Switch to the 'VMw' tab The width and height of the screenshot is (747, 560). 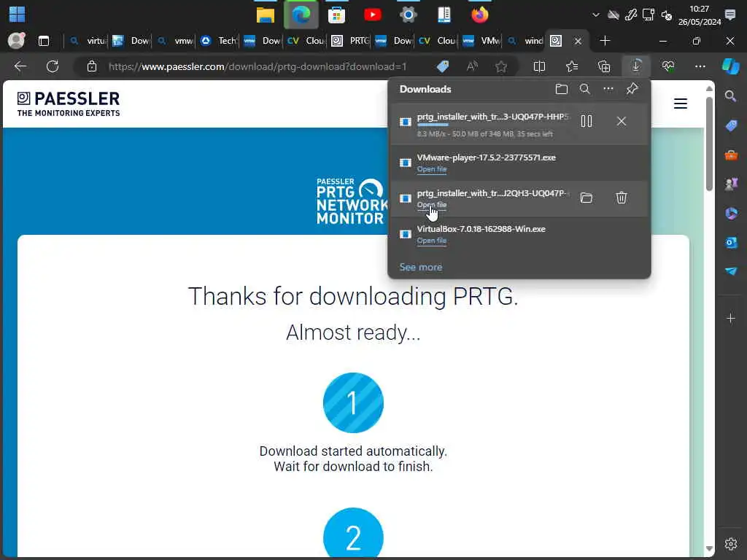pos(481,41)
